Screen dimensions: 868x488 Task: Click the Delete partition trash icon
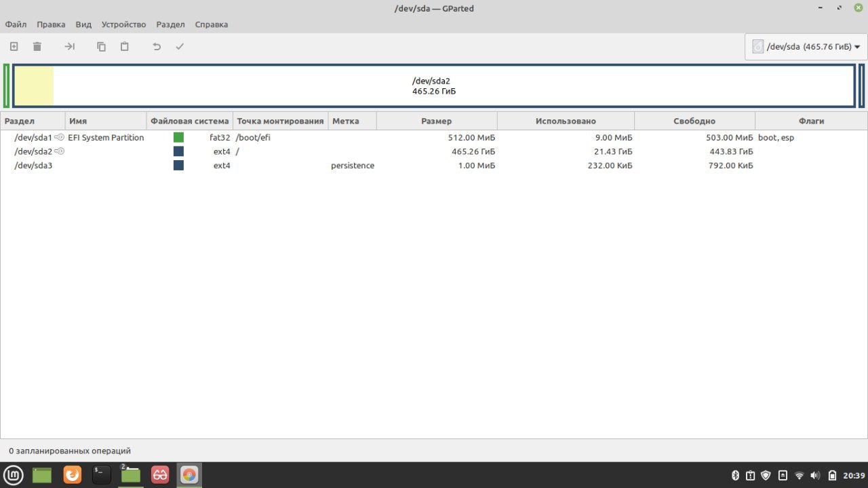coord(37,47)
